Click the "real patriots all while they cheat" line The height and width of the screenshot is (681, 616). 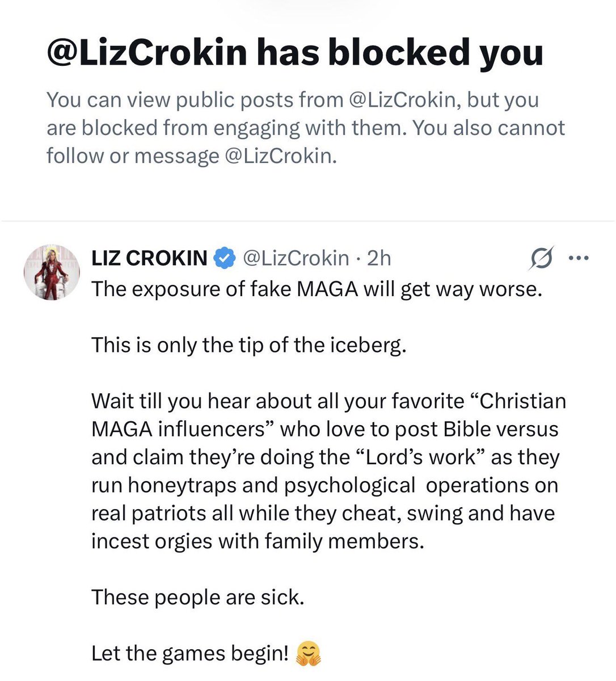coord(323,513)
